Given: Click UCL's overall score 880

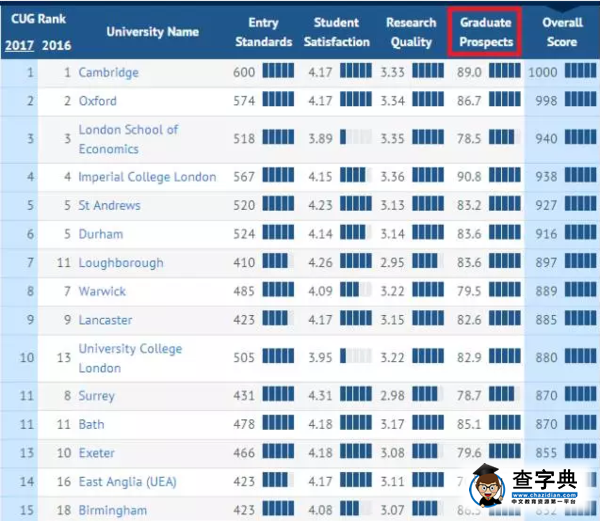Looking at the screenshot, I should [x=546, y=358].
